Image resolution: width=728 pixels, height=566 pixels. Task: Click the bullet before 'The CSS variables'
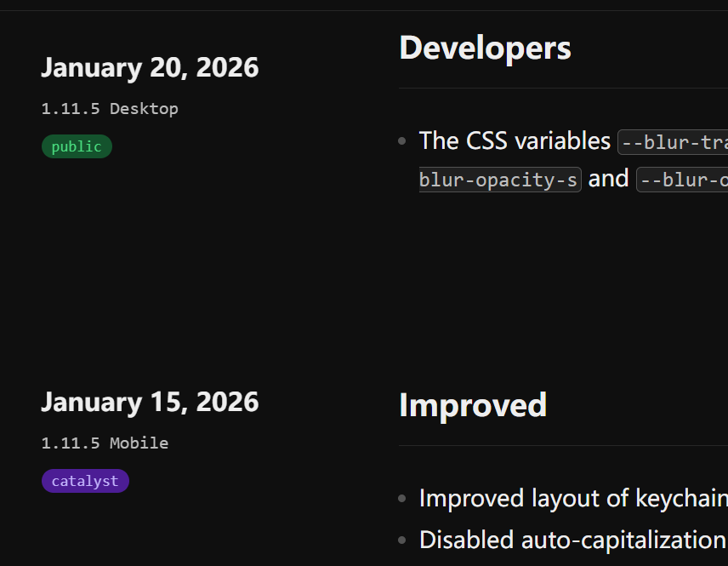pyautogui.click(x=402, y=141)
